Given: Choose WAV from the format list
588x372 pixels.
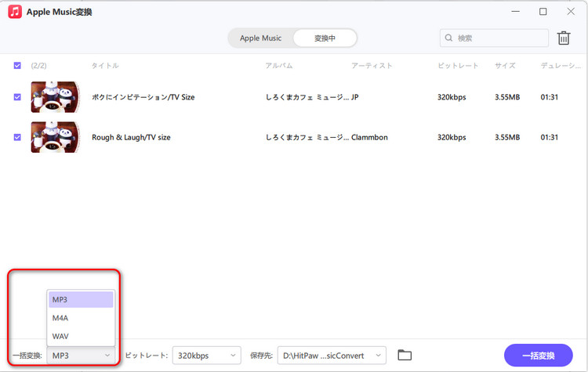Looking at the screenshot, I should click(81, 337).
